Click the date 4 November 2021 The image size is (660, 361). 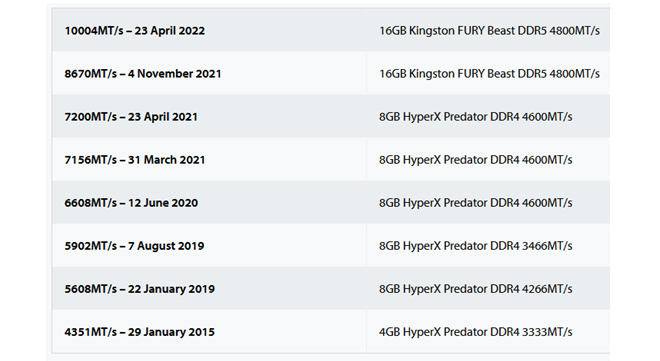click(x=174, y=74)
